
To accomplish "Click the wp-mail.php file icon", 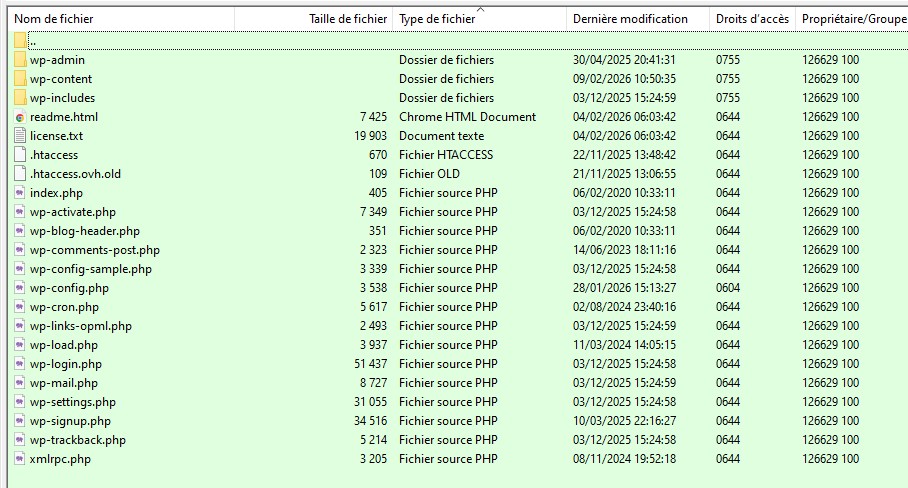I will (20, 383).
